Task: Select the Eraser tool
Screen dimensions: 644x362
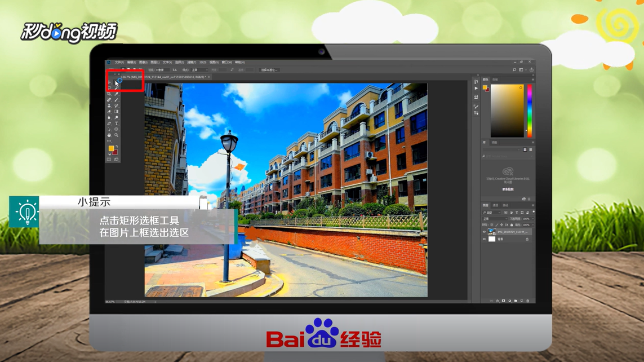Action: click(x=109, y=111)
